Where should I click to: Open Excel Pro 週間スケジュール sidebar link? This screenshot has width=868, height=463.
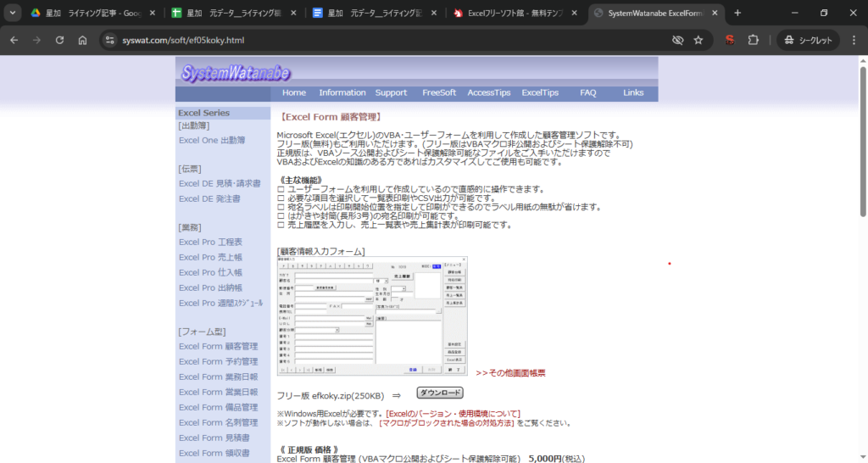pyautogui.click(x=221, y=304)
